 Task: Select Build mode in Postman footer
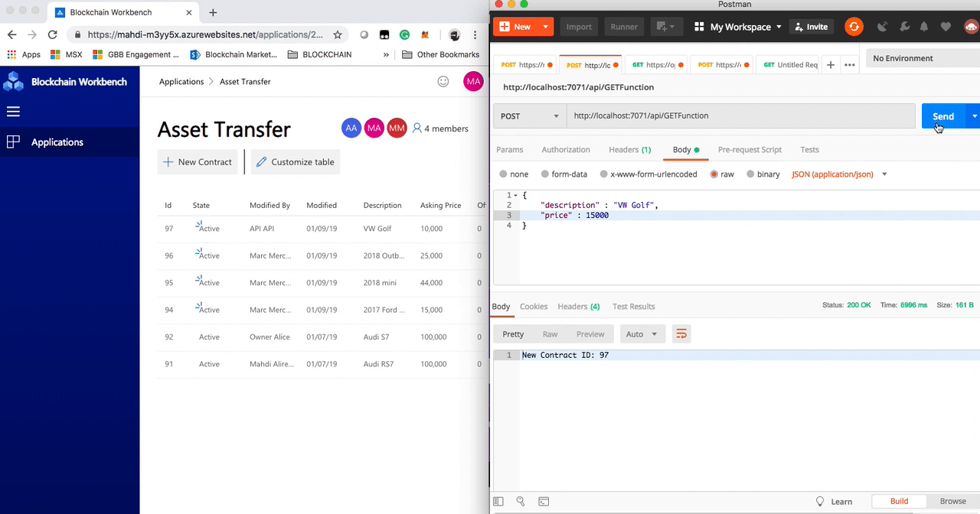[899, 502]
